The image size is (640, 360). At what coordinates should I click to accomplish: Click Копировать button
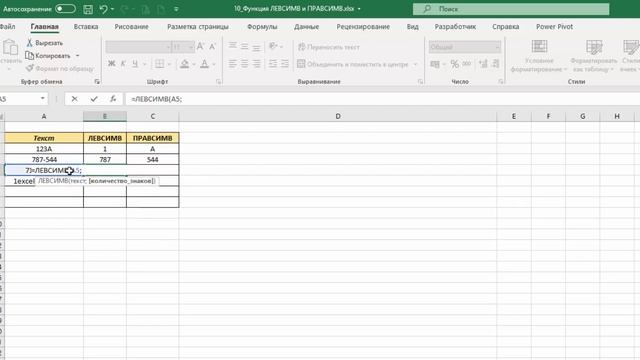point(49,56)
